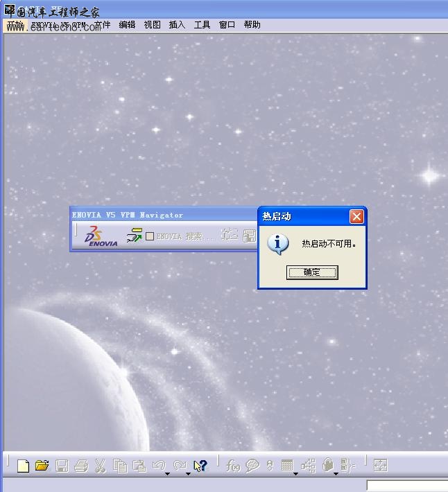Screen dimensions: 448x492
Task: Click the What's This help cursor icon
Action: coord(200,466)
